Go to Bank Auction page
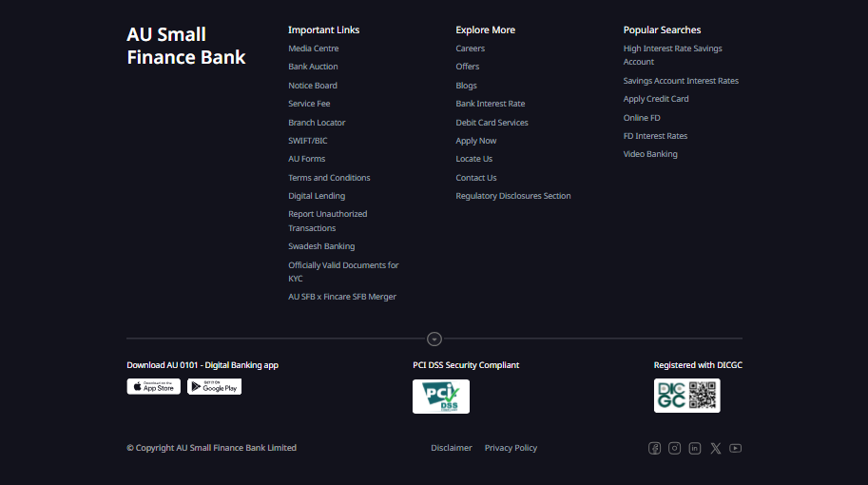The width and height of the screenshot is (868, 485). pyautogui.click(x=313, y=67)
